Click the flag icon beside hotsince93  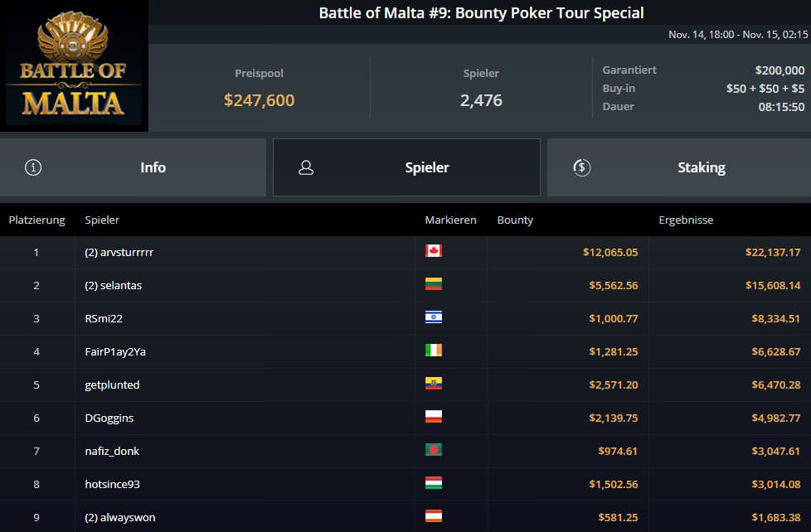click(x=433, y=483)
